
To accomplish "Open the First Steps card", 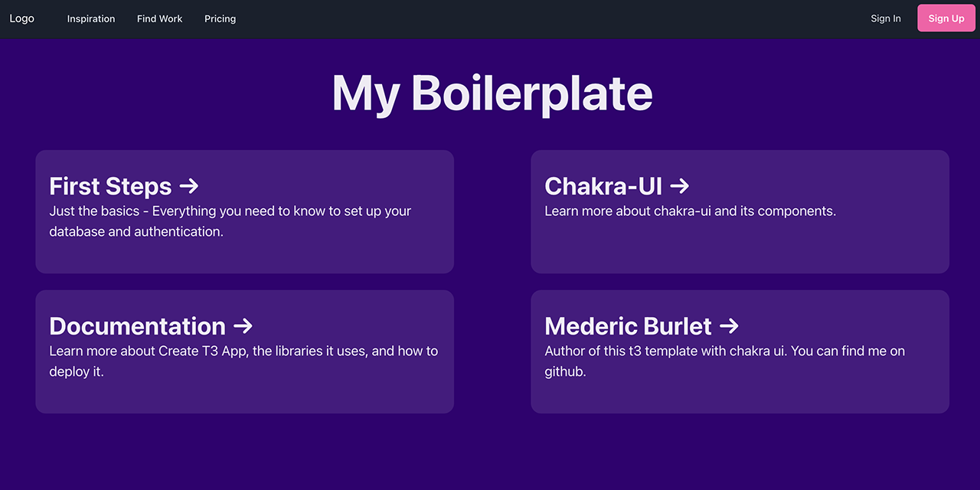I will click(x=244, y=212).
